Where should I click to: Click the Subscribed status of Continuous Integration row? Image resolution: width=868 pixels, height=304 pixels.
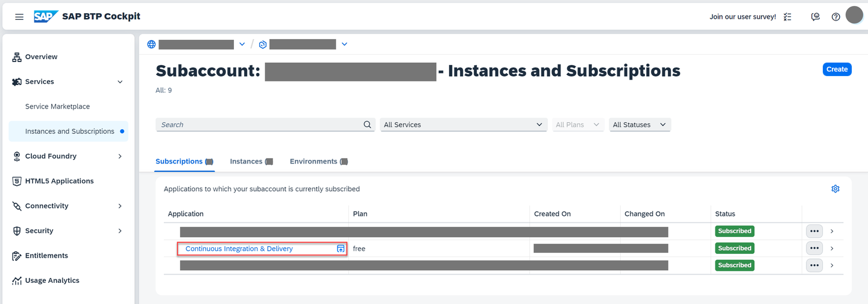coord(735,249)
